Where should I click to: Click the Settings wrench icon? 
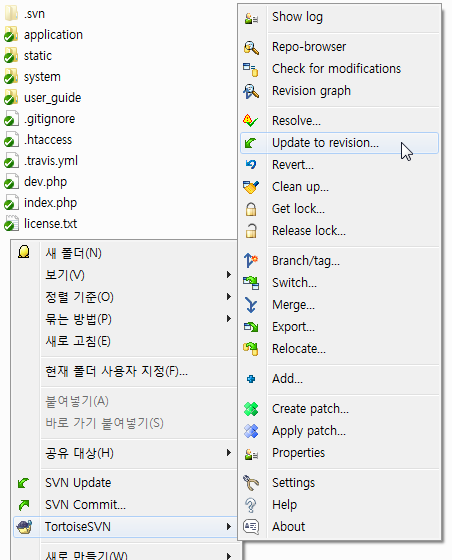(251, 483)
